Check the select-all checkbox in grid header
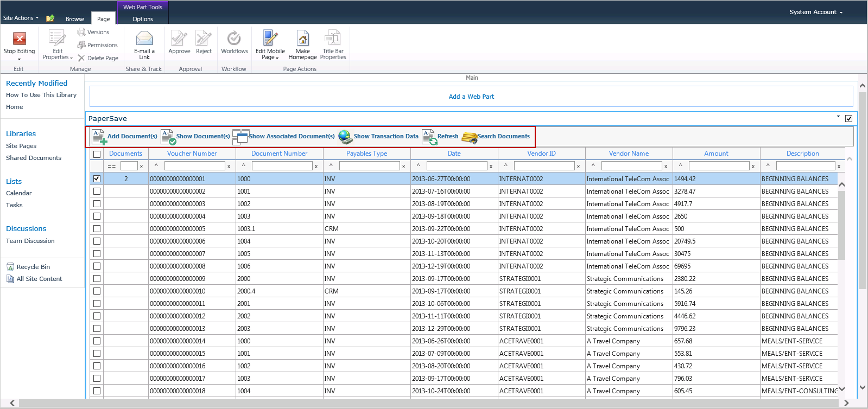Image resolution: width=868 pixels, height=409 pixels. pos(97,154)
